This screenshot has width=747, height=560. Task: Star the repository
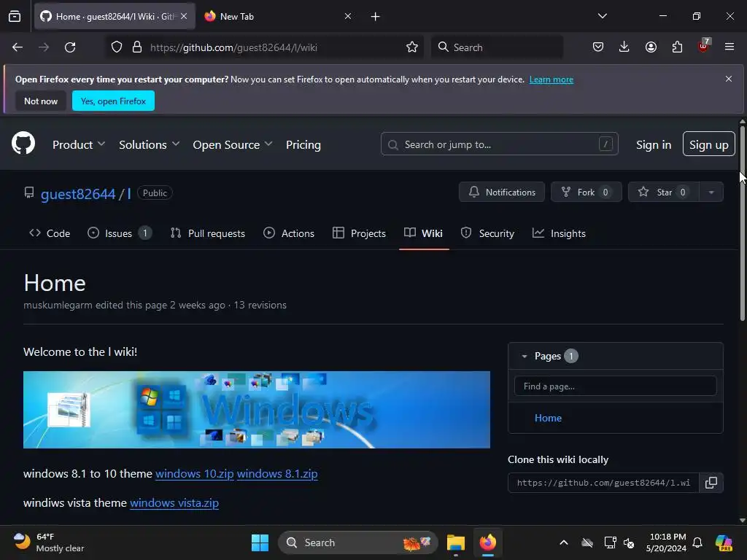[x=664, y=192]
